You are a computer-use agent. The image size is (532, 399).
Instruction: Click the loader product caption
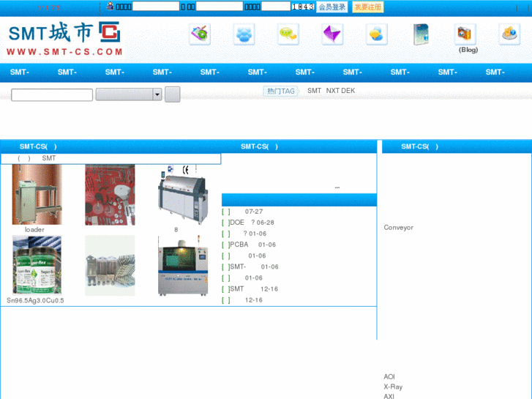34,230
